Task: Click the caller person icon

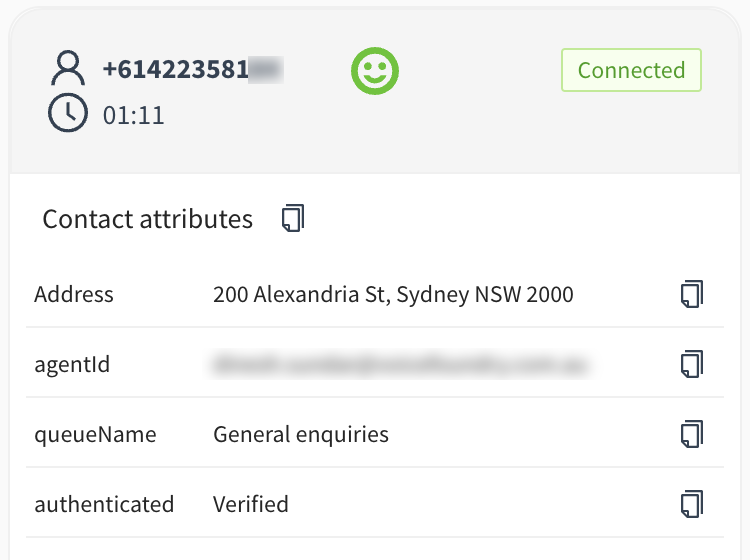Action: click(68, 68)
